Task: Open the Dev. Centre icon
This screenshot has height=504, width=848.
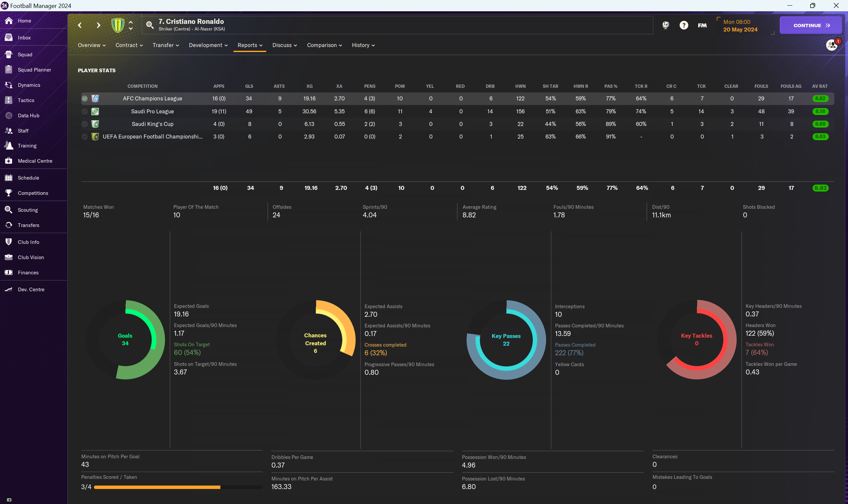Action: 9,289
